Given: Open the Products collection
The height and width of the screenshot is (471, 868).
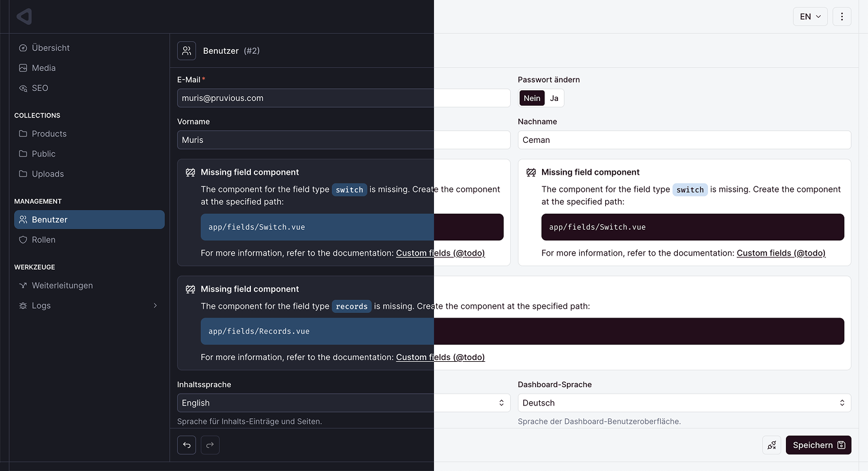Looking at the screenshot, I should click(x=49, y=133).
